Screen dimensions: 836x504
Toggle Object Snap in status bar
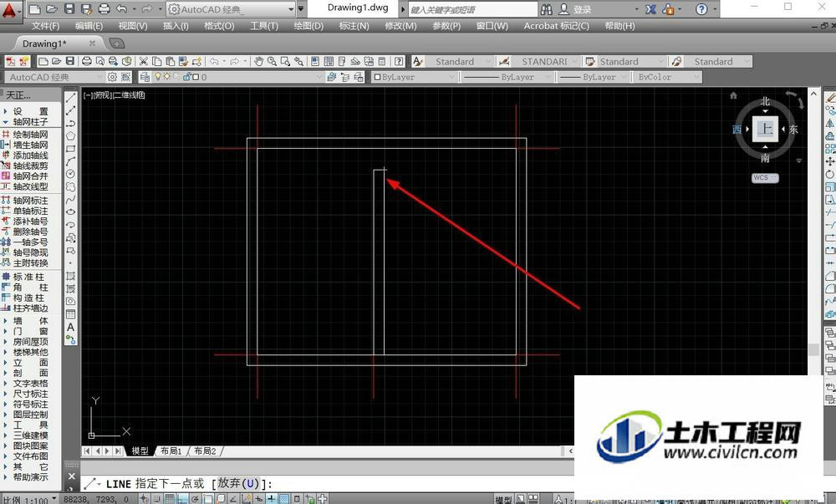click(x=207, y=499)
